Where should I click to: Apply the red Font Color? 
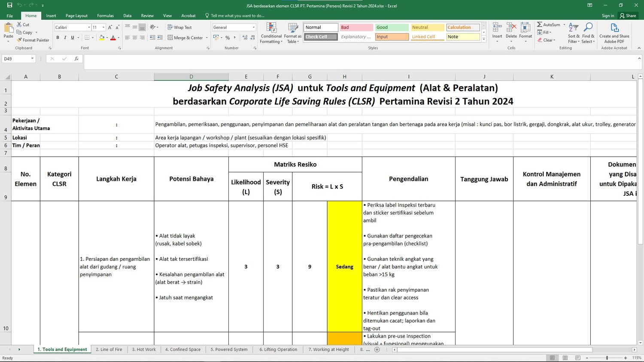click(113, 38)
